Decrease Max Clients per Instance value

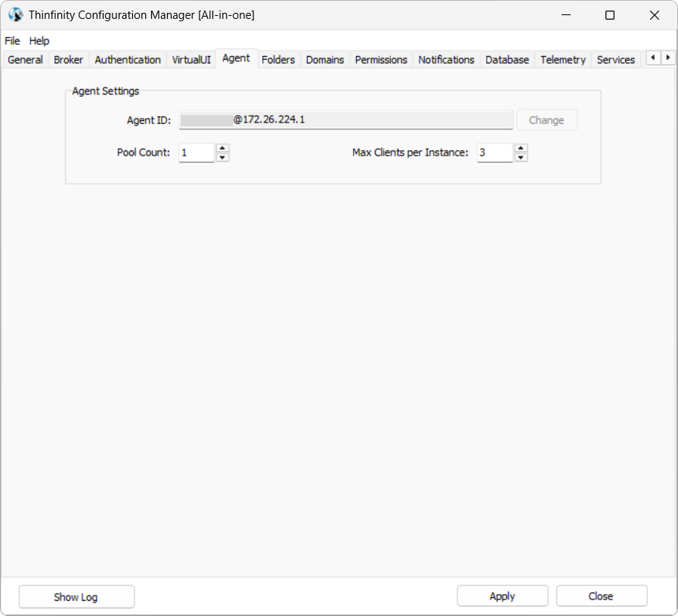(521, 157)
